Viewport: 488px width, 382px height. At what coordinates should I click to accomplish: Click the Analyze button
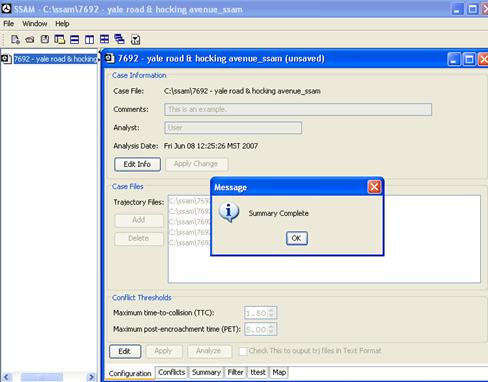point(209,351)
